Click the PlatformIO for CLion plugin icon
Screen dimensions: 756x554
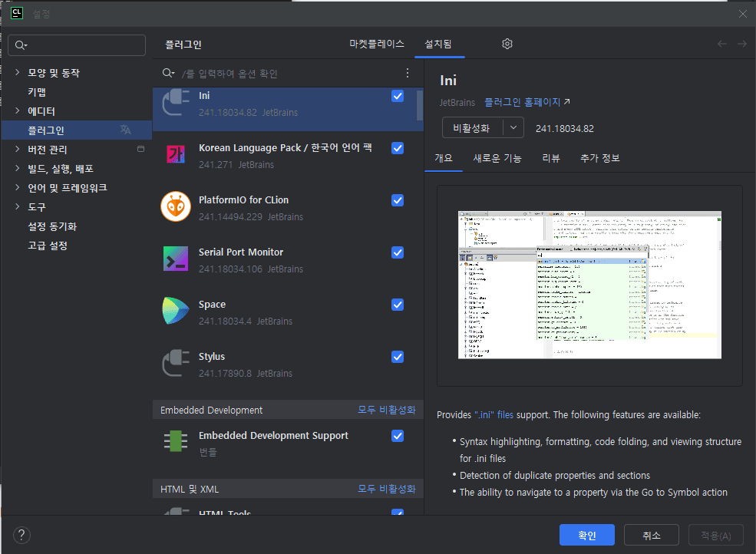pos(176,207)
